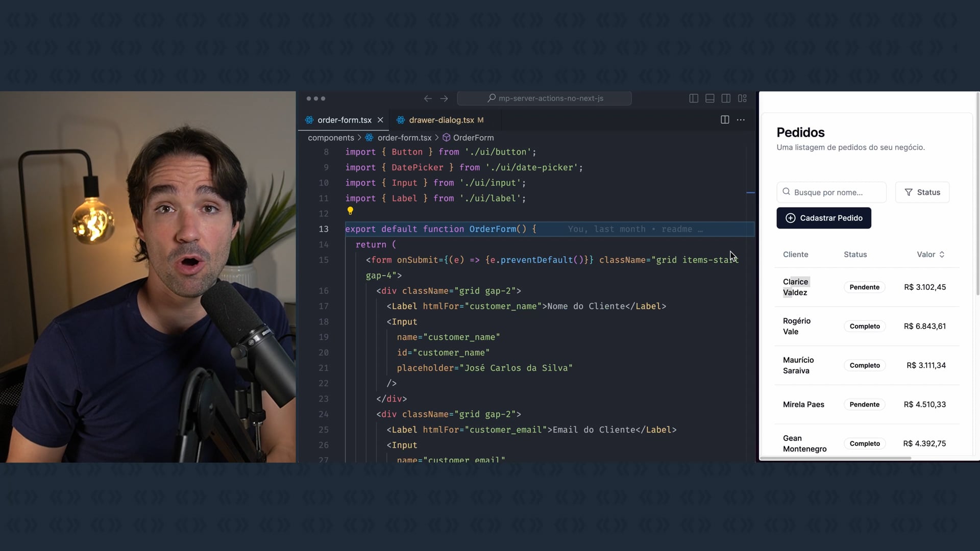The width and height of the screenshot is (980, 551).
Task: Click the horizontal scrollbar below the orders table
Action: [836, 458]
